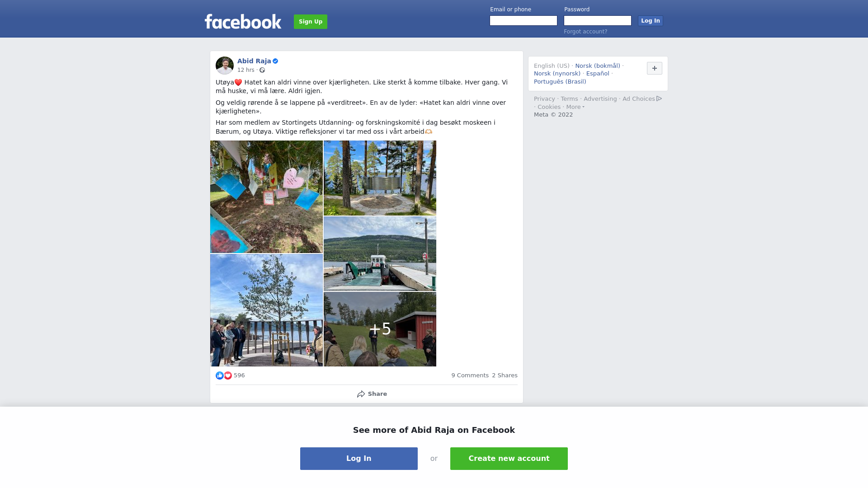Open Abid Raja's profile picture
The image size is (868, 488).
point(225,66)
